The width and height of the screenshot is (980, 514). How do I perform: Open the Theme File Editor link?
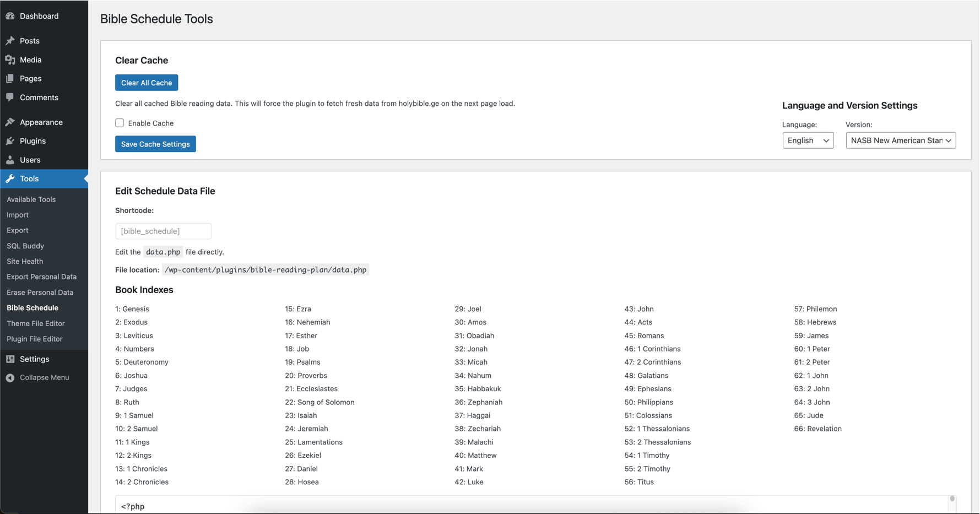[36, 323]
